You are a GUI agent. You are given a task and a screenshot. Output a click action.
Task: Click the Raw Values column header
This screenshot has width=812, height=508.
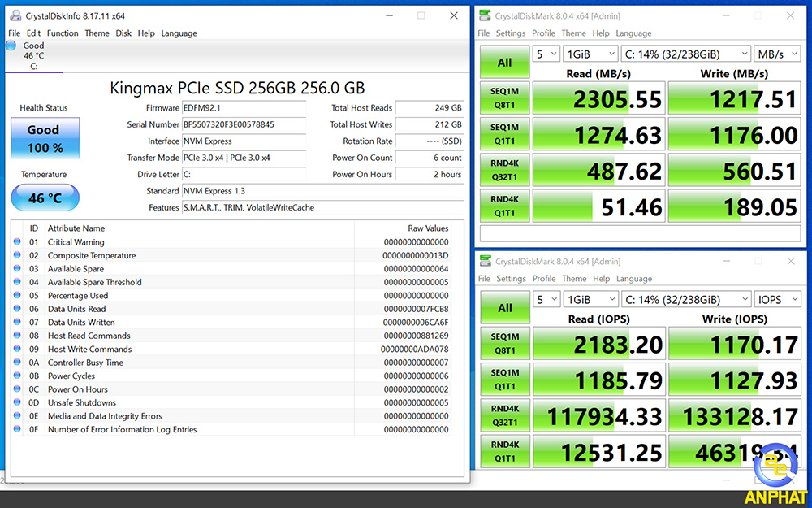pyautogui.click(x=428, y=228)
